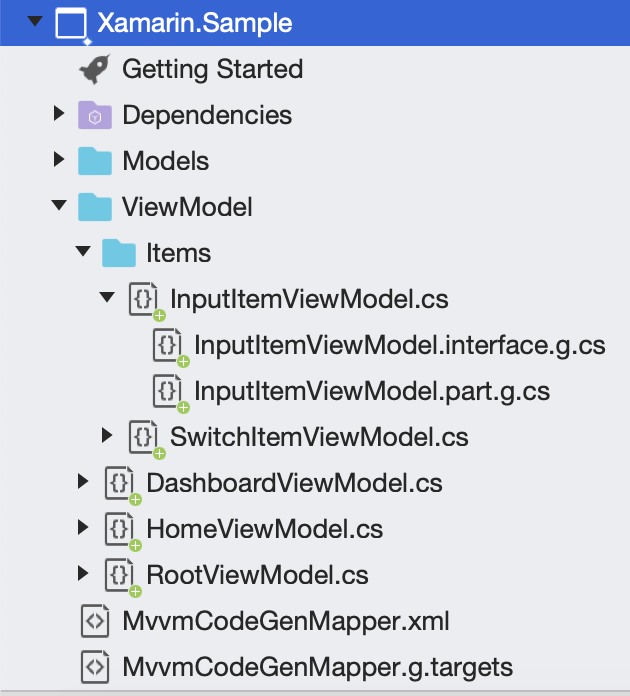Image resolution: width=630 pixels, height=696 pixels.
Task: Collapse the InputItemViewModel.cs node
Action: tap(107, 297)
